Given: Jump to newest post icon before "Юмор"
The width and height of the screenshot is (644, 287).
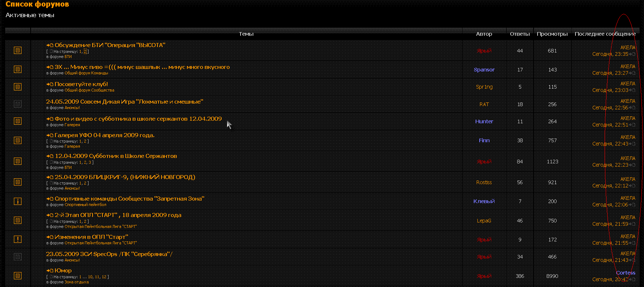Looking at the screenshot, I should tap(50, 271).
